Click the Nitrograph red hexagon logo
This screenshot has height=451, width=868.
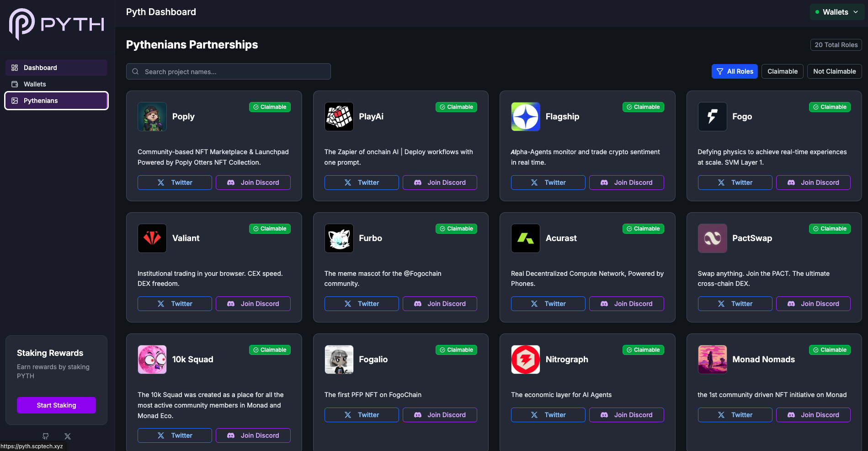(x=525, y=360)
